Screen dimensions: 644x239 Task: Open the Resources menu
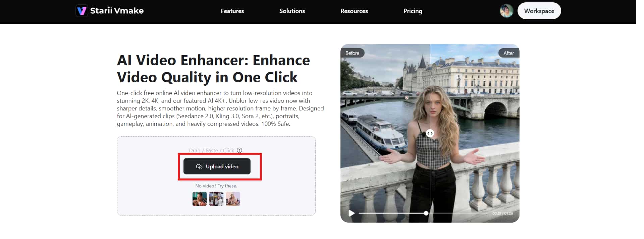click(354, 11)
